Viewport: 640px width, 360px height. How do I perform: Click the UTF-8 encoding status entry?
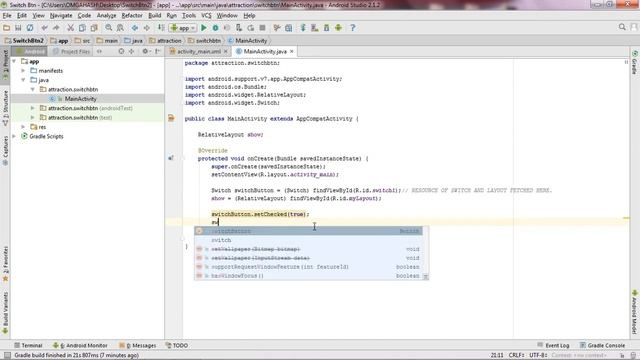538,355
